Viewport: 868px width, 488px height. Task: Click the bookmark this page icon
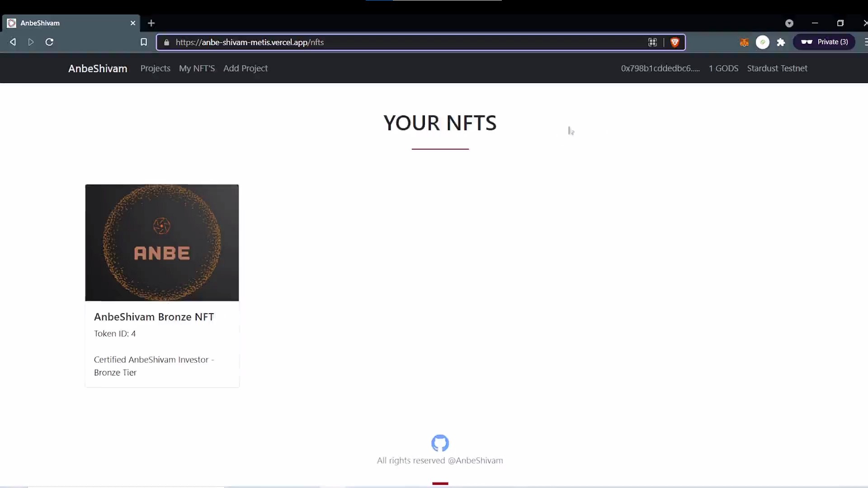tap(144, 42)
